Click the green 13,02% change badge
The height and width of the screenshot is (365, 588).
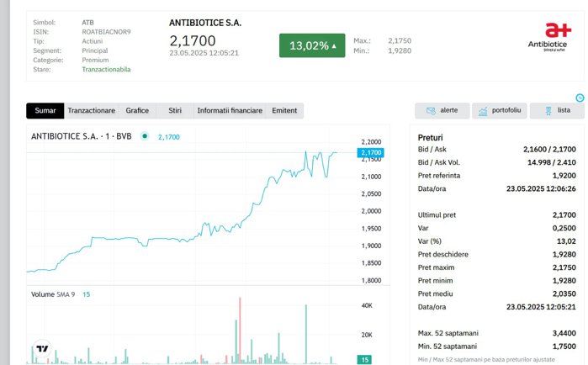tap(312, 45)
